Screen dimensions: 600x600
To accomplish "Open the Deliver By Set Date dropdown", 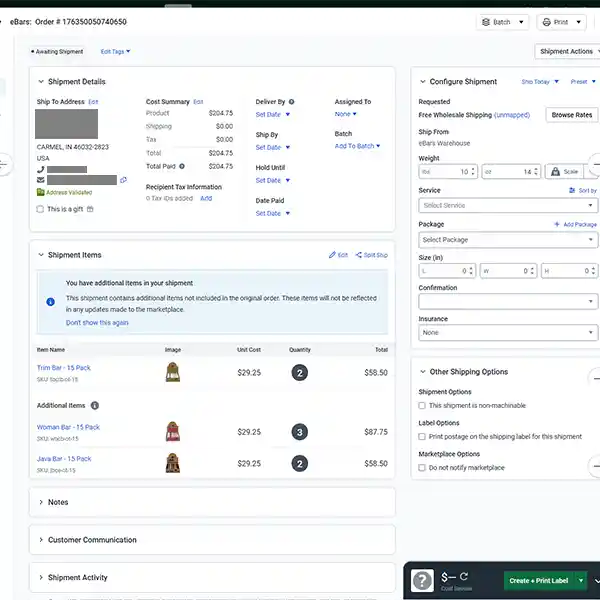I will [x=272, y=114].
